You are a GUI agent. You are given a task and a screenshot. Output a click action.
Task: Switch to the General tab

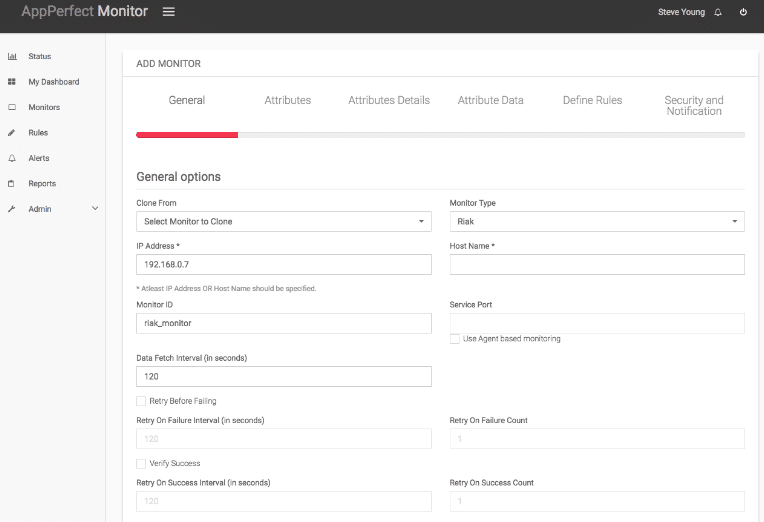187,100
